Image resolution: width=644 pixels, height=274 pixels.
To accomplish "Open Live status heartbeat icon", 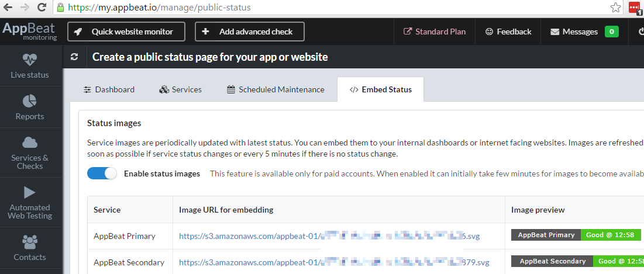I will (x=30, y=60).
